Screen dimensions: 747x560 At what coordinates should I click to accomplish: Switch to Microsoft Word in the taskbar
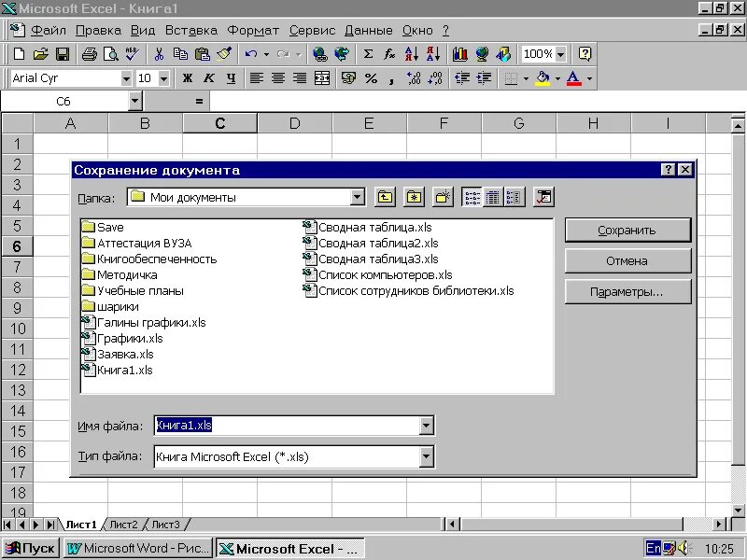point(138,548)
